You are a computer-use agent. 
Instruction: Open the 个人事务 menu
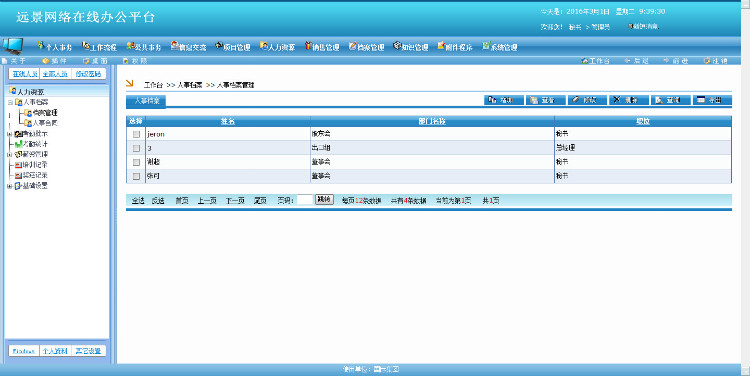(55, 47)
